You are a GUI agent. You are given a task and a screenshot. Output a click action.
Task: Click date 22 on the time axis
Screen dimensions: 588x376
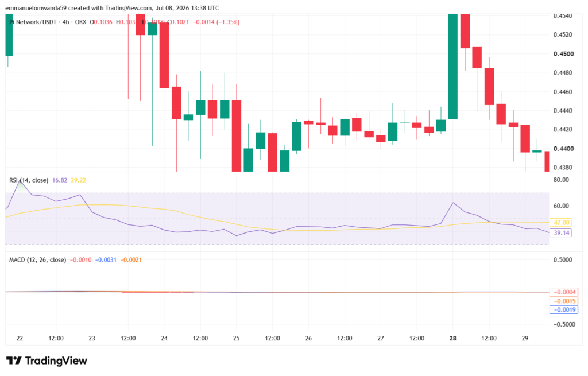[20, 339]
